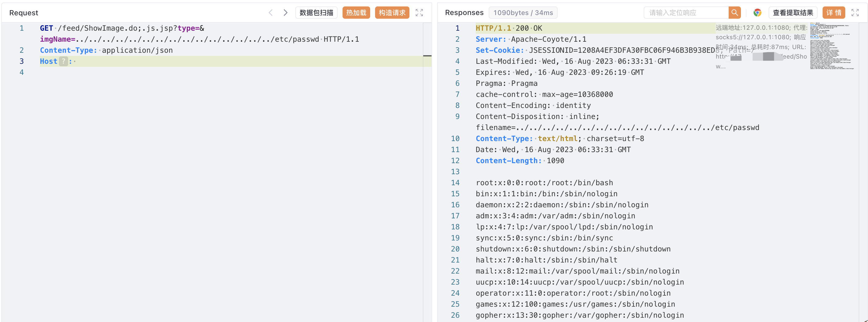Click response line number 13
This screenshot has width=868, height=322.
455,172
